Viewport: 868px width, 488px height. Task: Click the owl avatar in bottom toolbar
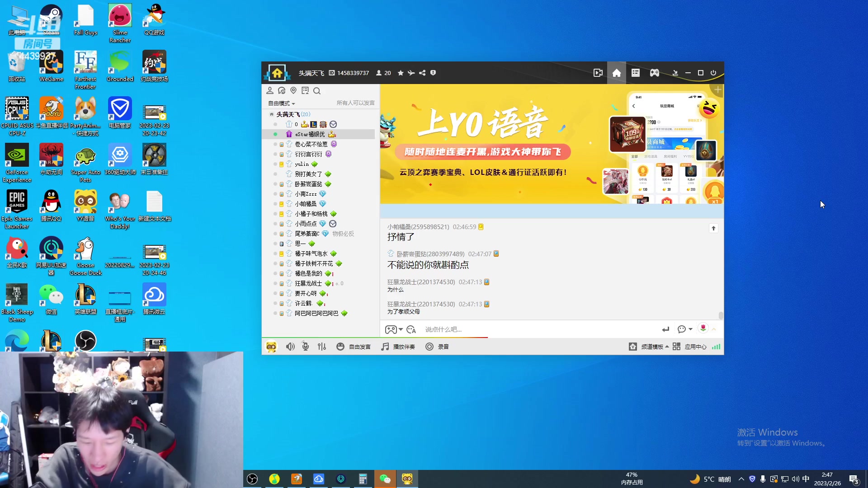point(271,347)
